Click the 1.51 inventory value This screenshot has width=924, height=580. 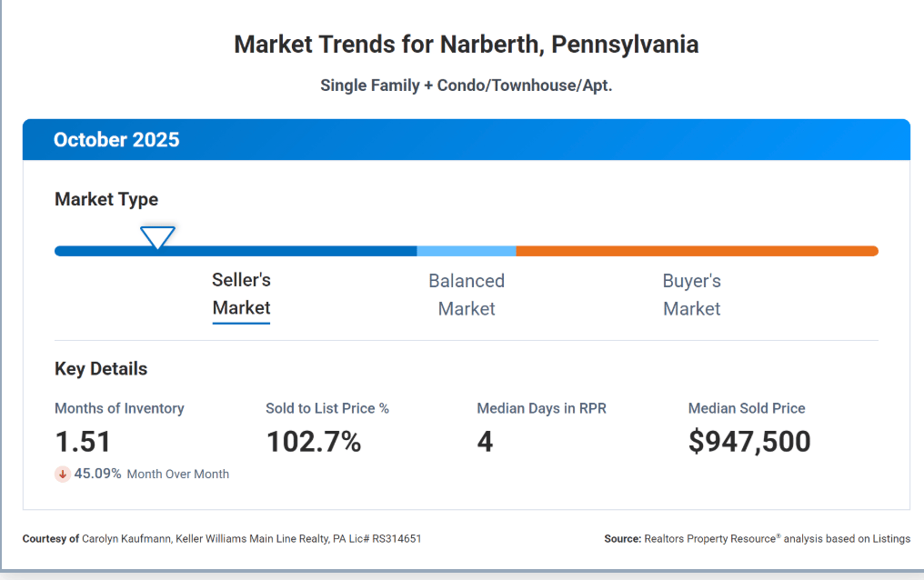coord(83,442)
